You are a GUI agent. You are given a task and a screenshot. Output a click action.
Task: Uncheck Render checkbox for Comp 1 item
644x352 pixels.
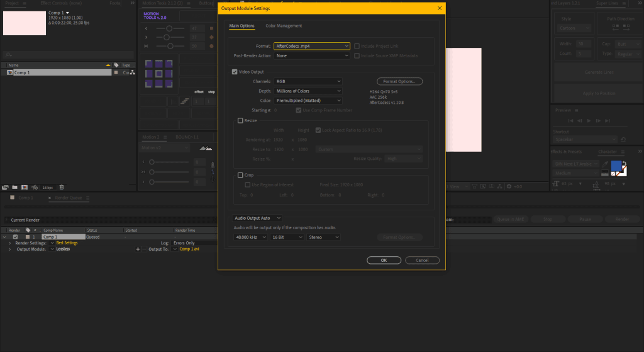point(15,237)
